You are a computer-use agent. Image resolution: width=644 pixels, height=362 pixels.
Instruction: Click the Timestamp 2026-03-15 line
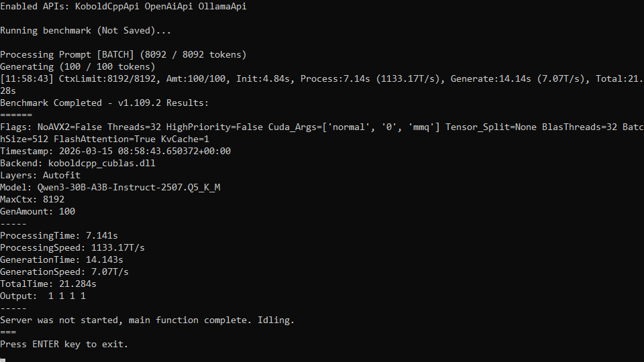point(115,152)
